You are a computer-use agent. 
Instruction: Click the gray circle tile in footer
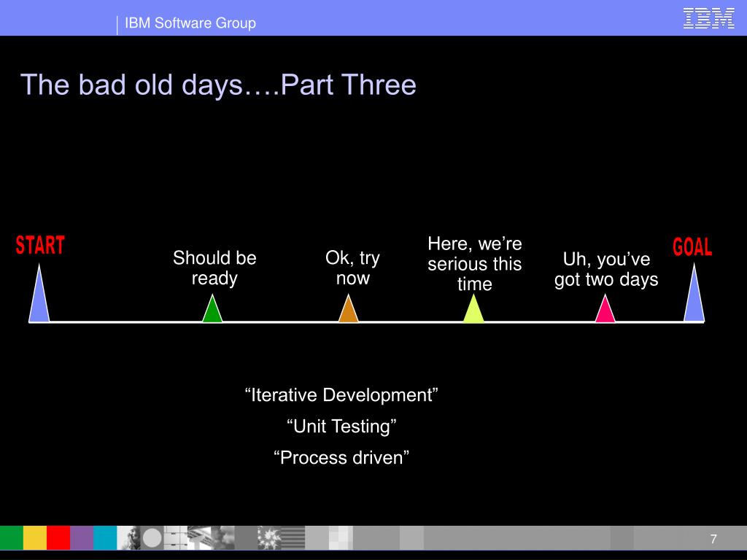(152, 538)
